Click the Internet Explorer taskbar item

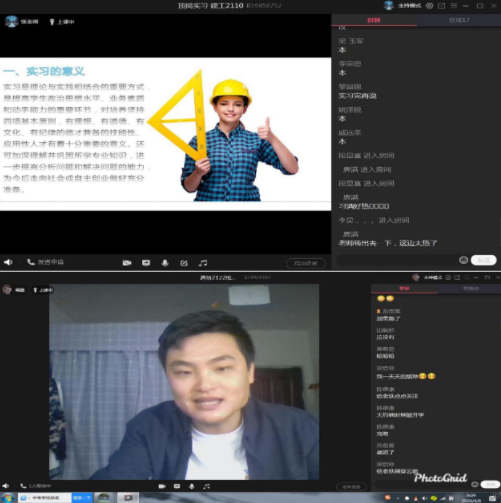pos(45,498)
